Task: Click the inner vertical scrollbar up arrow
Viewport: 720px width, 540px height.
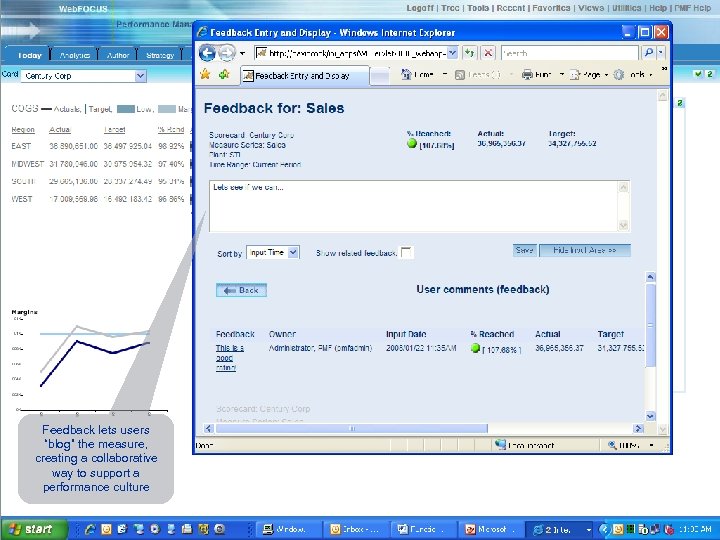Action: 651,277
